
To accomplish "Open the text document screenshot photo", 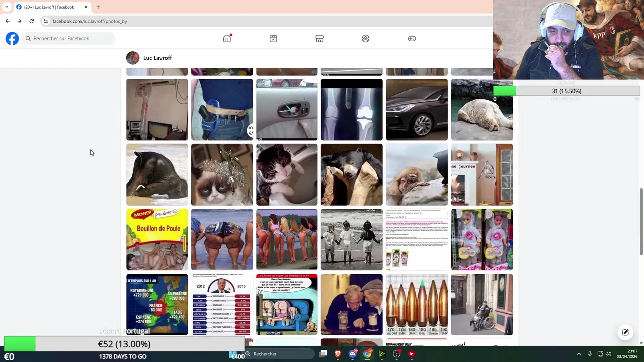I will coord(417,239).
